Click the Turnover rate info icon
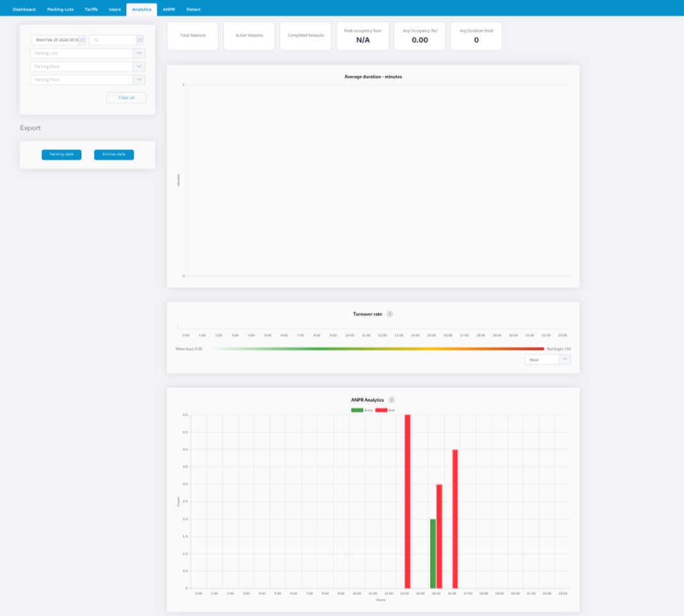Viewport: 684px width, 616px height. pyautogui.click(x=390, y=314)
